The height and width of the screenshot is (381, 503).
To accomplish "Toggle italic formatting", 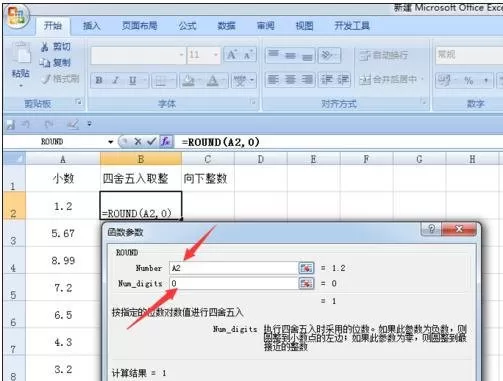I will 116,80.
